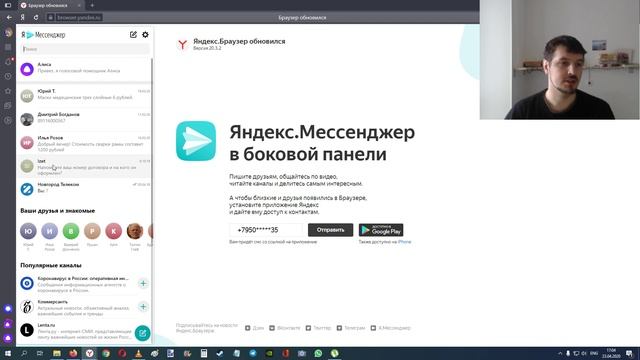Open bookmarks star icon in sidebar

pyautogui.click(x=8, y=91)
